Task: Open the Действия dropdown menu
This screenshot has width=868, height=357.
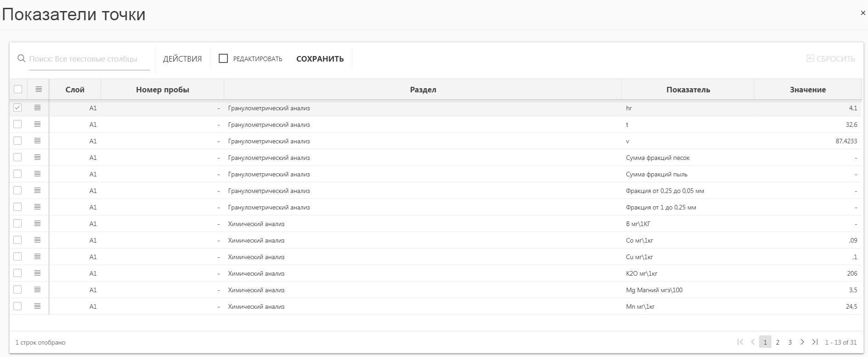Action: pyautogui.click(x=182, y=59)
